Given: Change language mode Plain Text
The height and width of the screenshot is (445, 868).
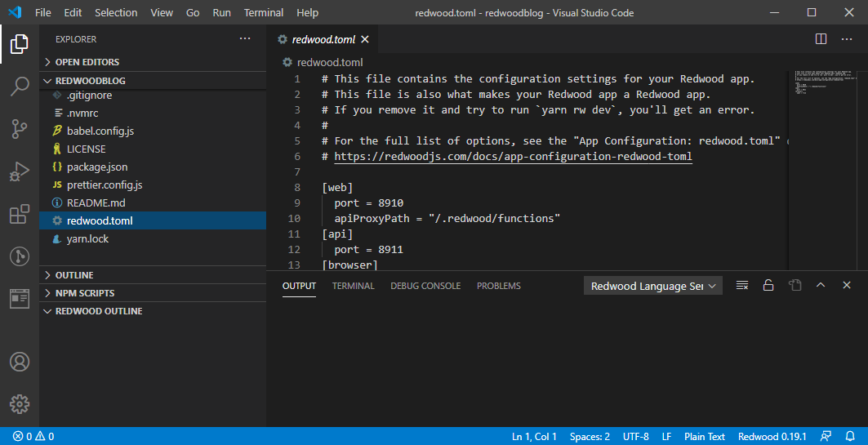Looking at the screenshot, I should point(704,437).
